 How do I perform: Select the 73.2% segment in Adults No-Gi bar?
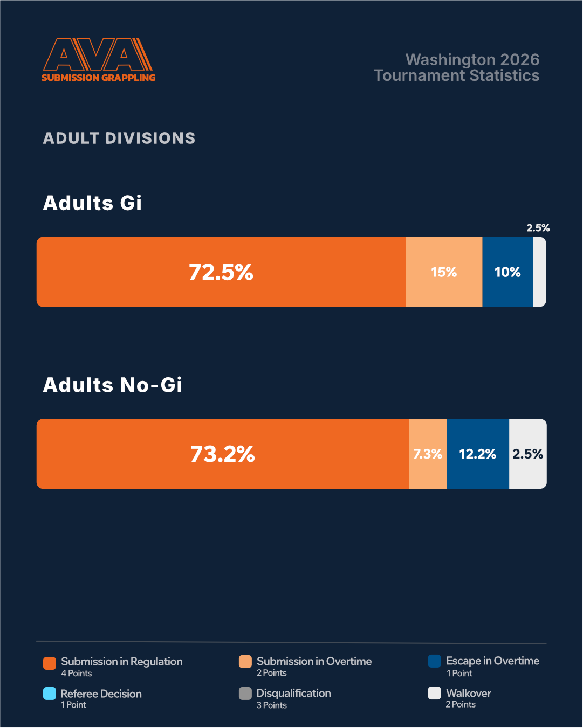(223, 454)
